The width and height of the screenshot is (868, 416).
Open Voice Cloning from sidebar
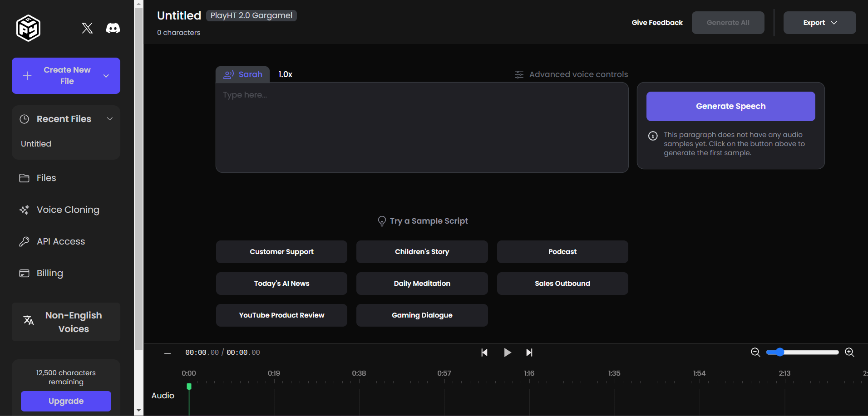tap(68, 210)
